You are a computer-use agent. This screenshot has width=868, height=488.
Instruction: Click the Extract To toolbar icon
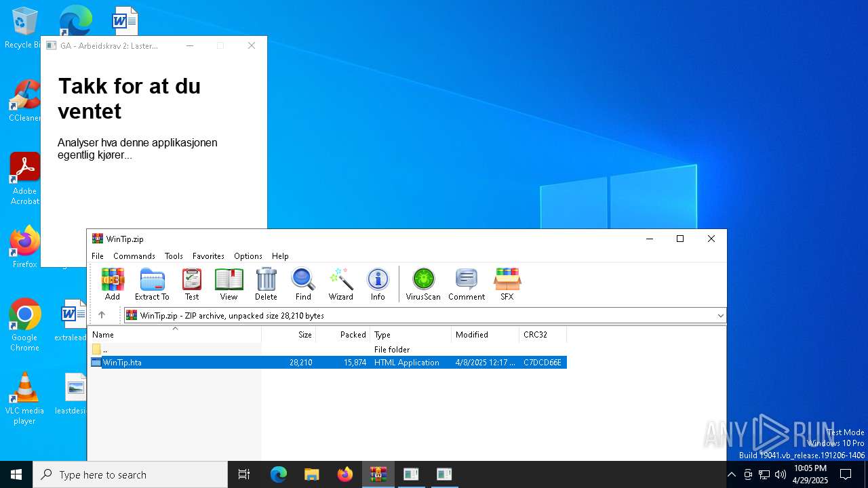(152, 284)
